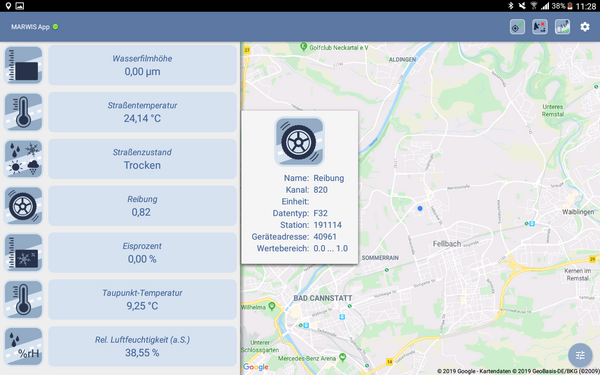Tap the blue location dot on map
Image resolution: width=600 pixels, height=375 pixels.
[x=420, y=209]
